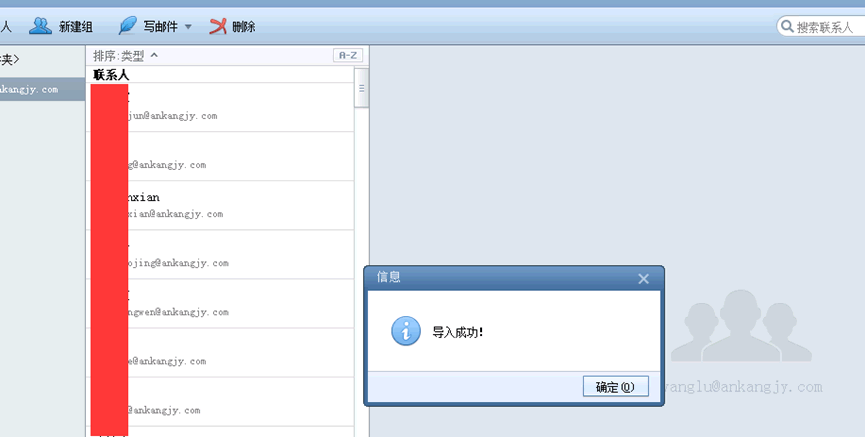
Task: Click the 新建组 (new group) icon
Action: (x=40, y=26)
